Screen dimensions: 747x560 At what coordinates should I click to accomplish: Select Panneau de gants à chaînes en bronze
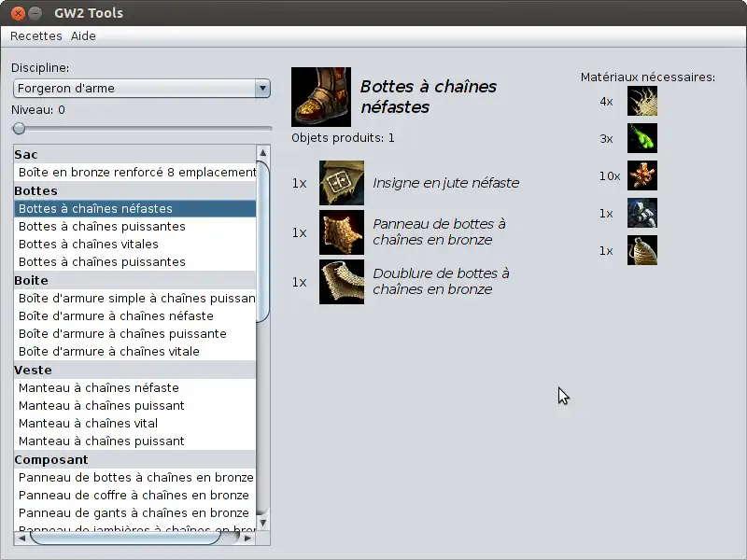pos(134,512)
